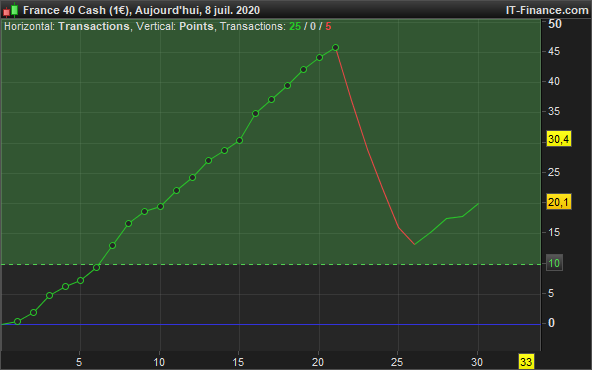Click the red 5 losing transactions count

point(328,26)
